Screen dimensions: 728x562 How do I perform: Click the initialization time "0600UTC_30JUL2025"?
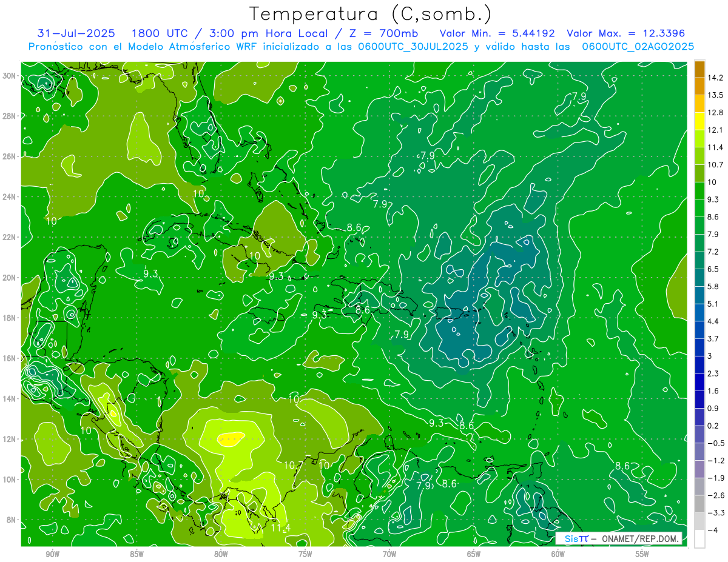tap(413, 47)
